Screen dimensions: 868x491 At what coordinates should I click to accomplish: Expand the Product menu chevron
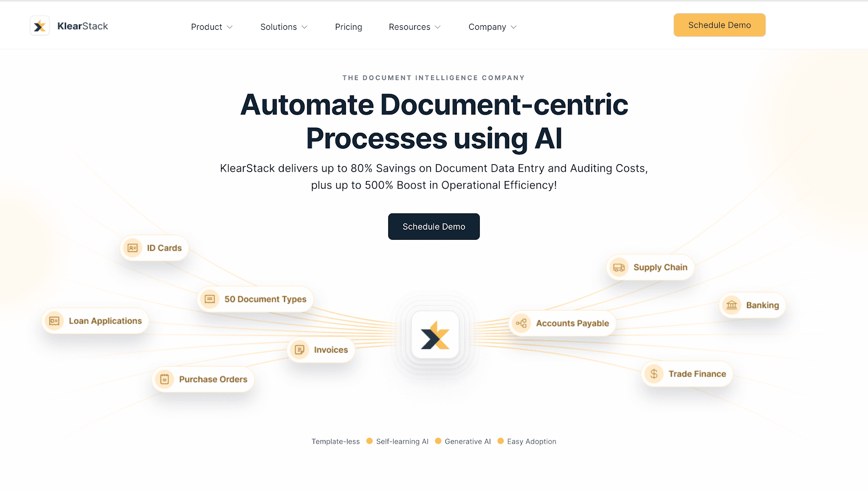[230, 27]
